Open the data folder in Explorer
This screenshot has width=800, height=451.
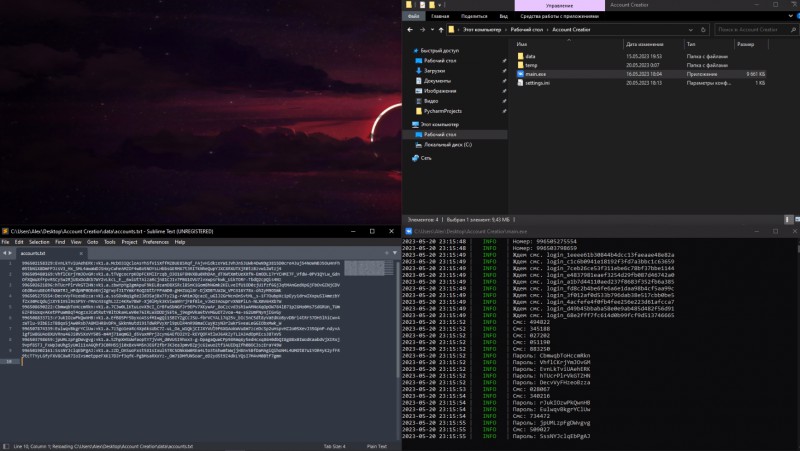pos(530,57)
